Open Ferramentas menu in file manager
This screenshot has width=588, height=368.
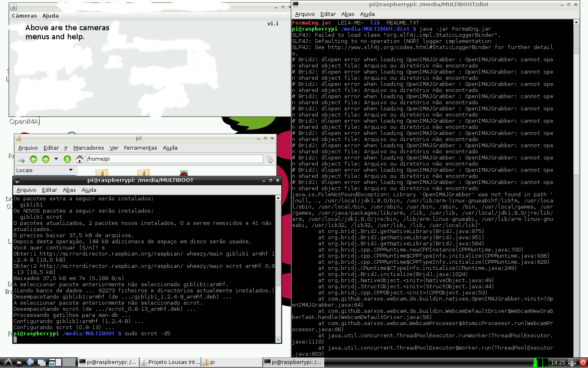pyautogui.click(x=140, y=148)
